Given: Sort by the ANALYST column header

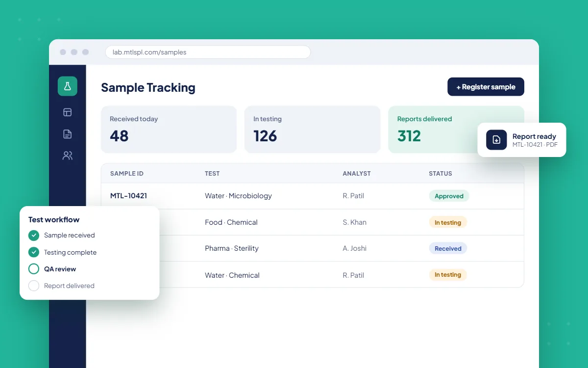Looking at the screenshot, I should (x=357, y=174).
